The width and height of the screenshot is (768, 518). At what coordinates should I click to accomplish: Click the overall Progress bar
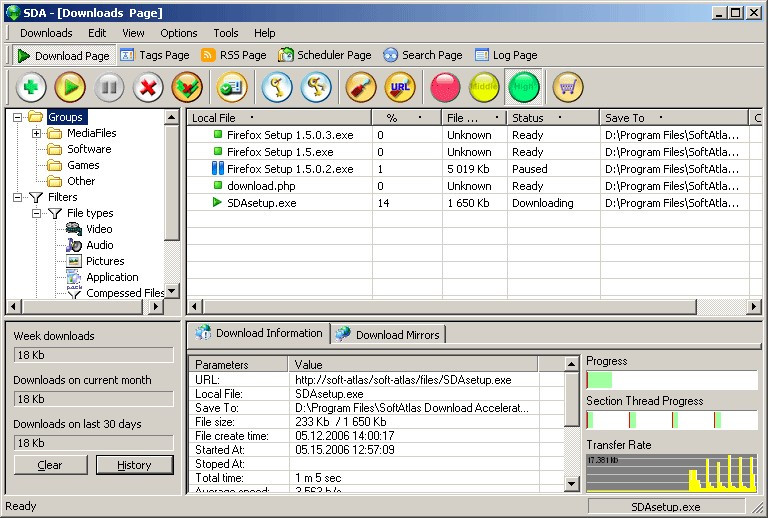pyautogui.click(x=672, y=380)
